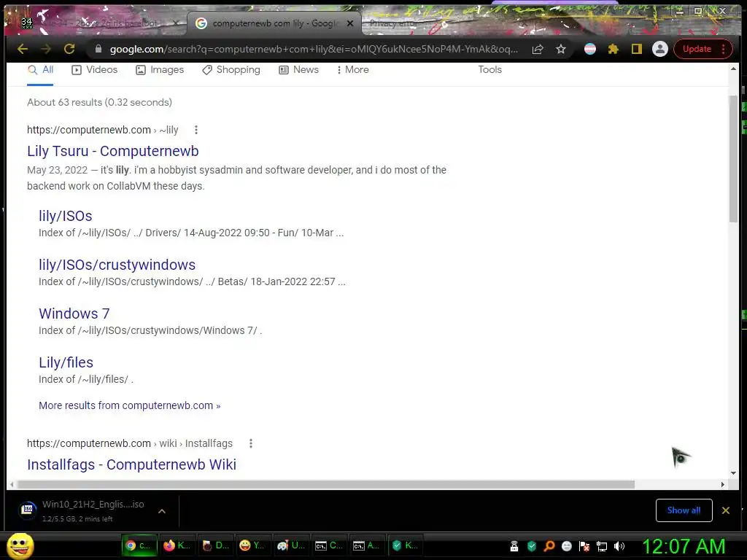Switch to the command prompt C... taskbar button
This screenshot has height=560, width=747.
(x=329, y=545)
